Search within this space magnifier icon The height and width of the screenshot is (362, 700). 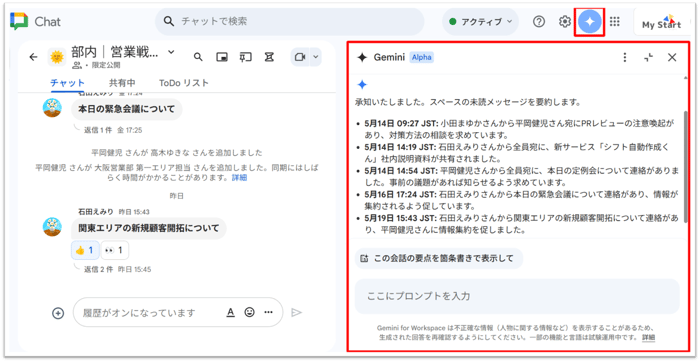pyautogui.click(x=198, y=57)
